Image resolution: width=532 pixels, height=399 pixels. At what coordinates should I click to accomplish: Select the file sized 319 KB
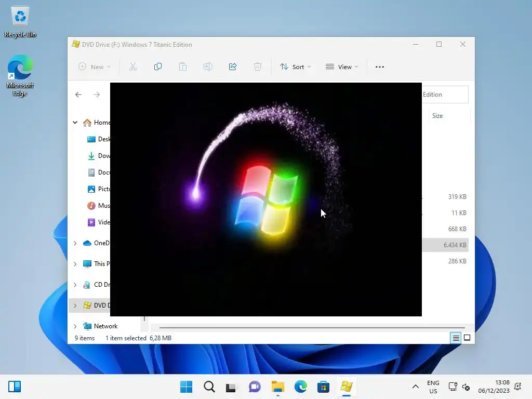coord(445,197)
